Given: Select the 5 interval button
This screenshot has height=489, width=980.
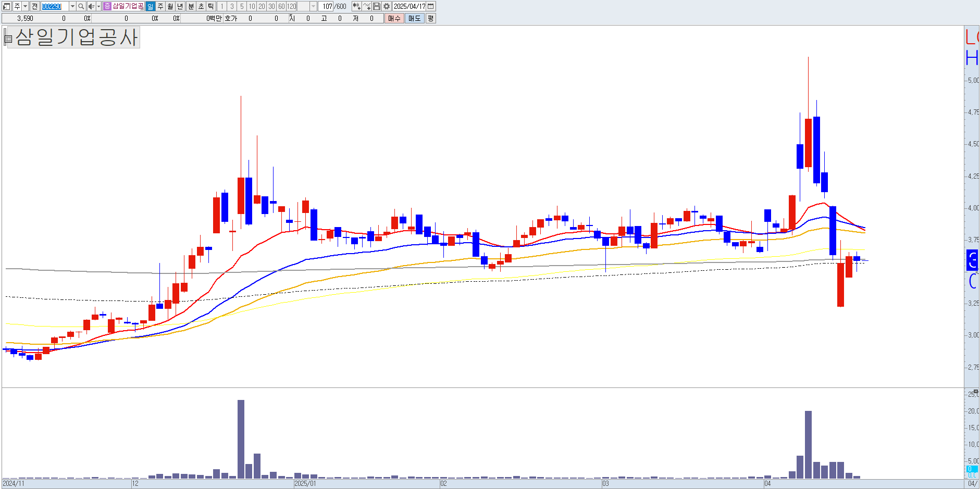Looking at the screenshot, I should [x=242, y=6].
